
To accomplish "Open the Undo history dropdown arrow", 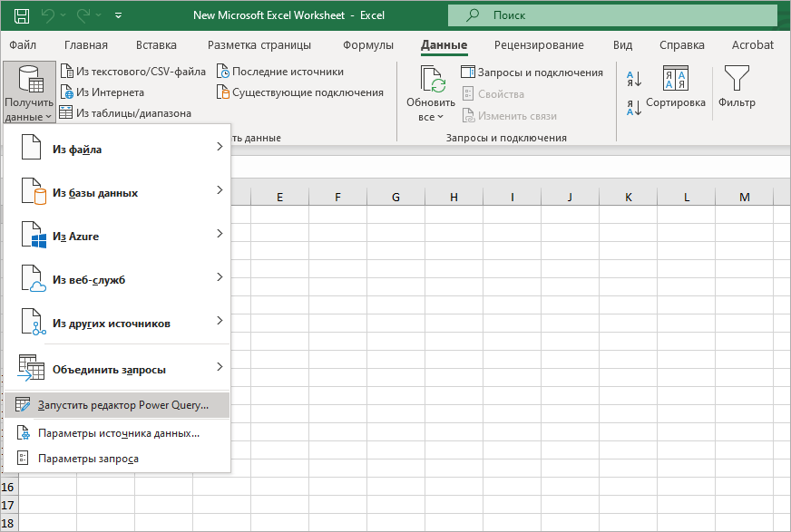I will 63,15.
